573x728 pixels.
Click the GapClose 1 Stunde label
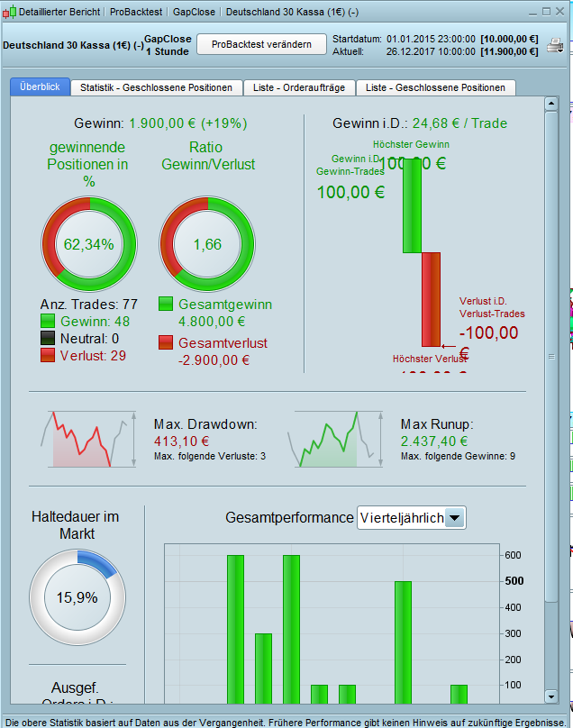click(x=168, y=45)
